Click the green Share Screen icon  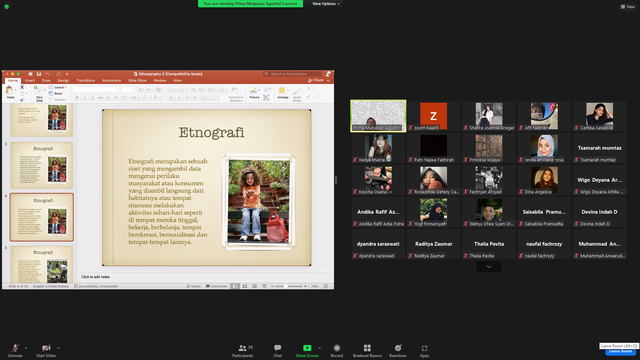(307, 348)
